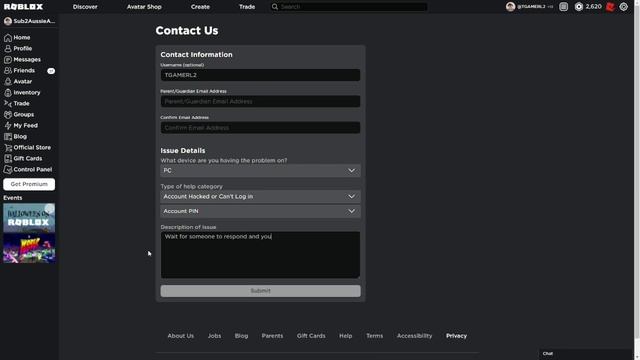Open Control Panel in the sidebar
Image resolution: width=640 pixels, height=360 pixels.
pos(29,170)
